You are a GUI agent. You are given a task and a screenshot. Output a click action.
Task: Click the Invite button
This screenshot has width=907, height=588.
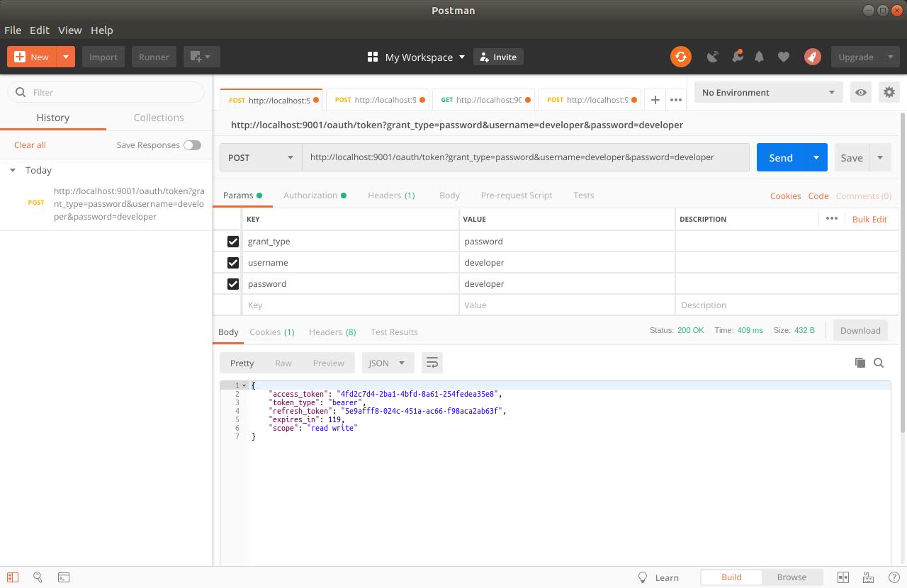point(498,57)
